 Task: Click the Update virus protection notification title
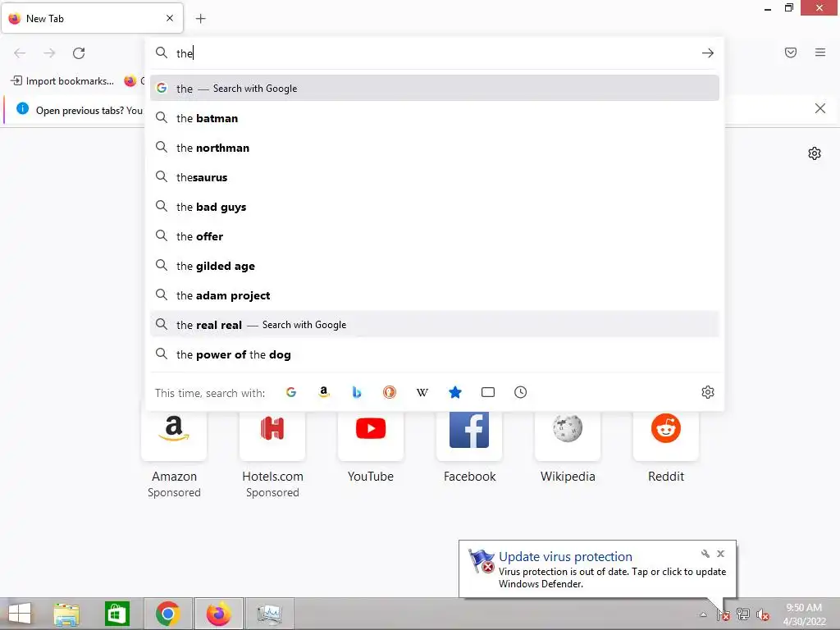[x=565, y=557]
